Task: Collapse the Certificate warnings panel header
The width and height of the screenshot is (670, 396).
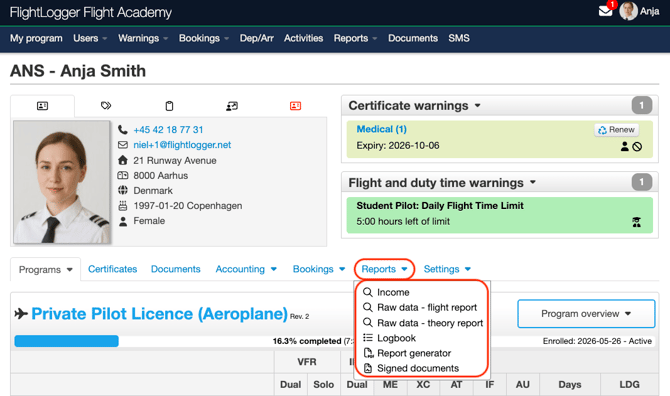Action: 414,106
